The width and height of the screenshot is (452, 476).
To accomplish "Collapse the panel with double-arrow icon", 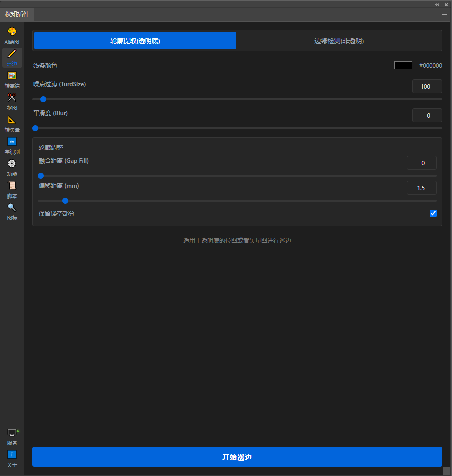I will pyautogui.click(x=437, y=4).
